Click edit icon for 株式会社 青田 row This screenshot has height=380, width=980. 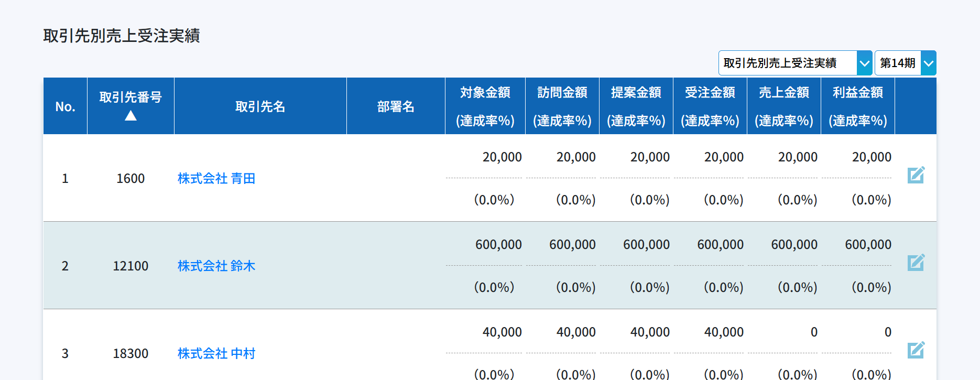pos(916,175)
